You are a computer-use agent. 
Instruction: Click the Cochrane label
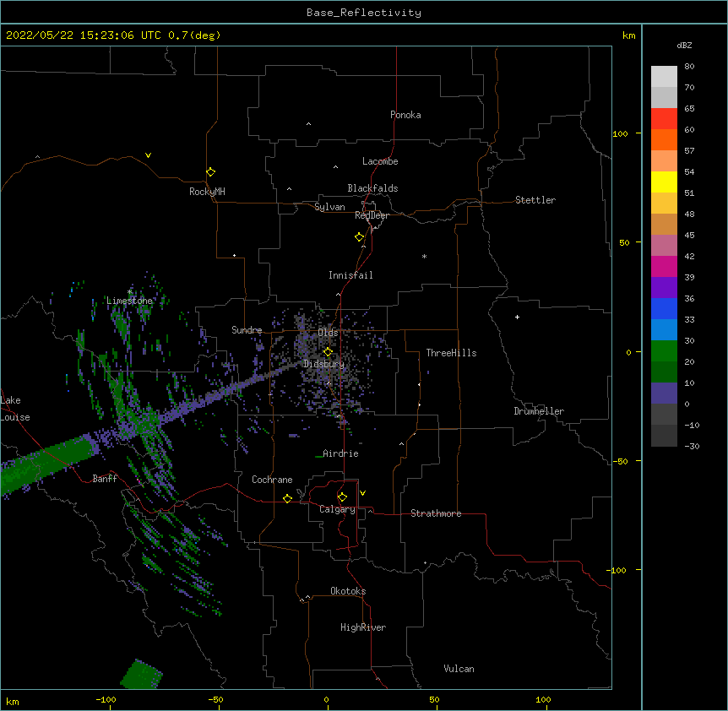click(x=272, y=480)
